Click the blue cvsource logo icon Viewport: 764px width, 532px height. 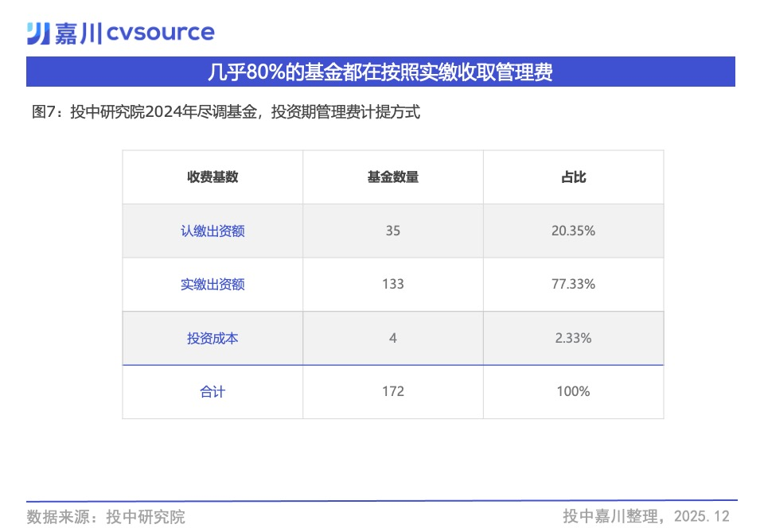point(38,33)
